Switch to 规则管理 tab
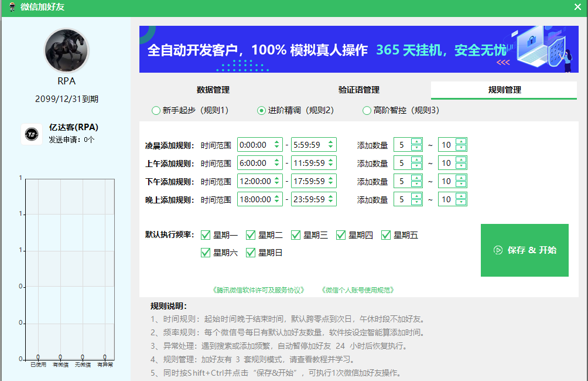 (504, 90)
